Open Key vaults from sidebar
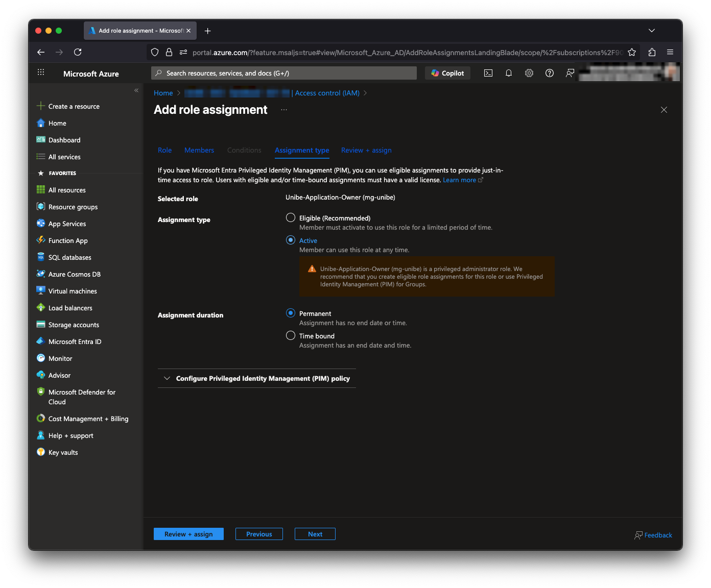Viewport: 711px width, 588px height. [63, 452]
